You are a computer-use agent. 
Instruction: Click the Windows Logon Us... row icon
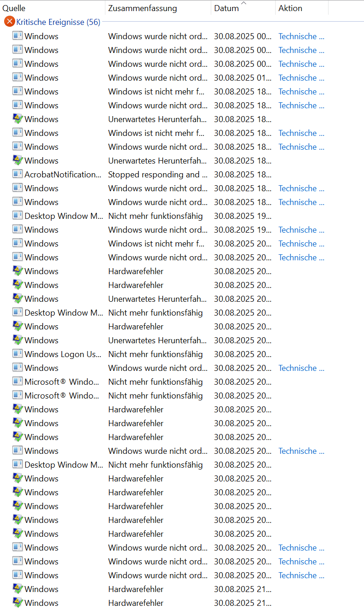point(17,354)
